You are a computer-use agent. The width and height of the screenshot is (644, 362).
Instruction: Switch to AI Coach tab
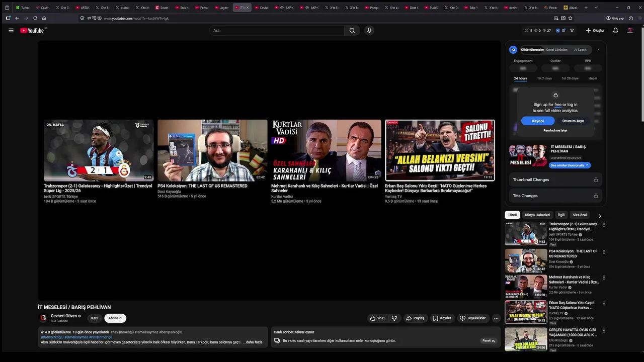coord(580,50)
